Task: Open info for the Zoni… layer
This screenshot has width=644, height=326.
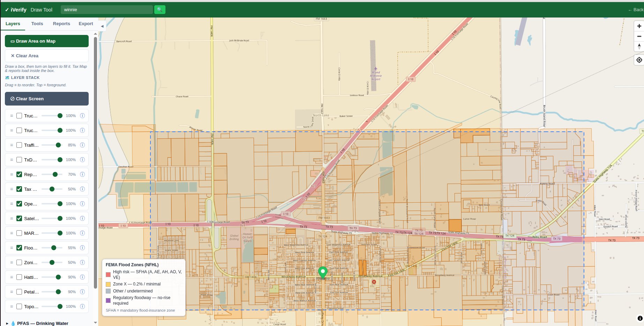Action: click(82, 262)
